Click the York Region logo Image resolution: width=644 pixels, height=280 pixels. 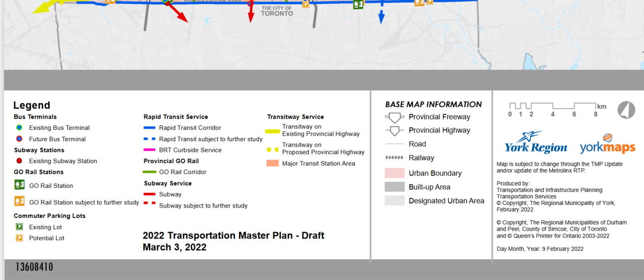point(536,143)
